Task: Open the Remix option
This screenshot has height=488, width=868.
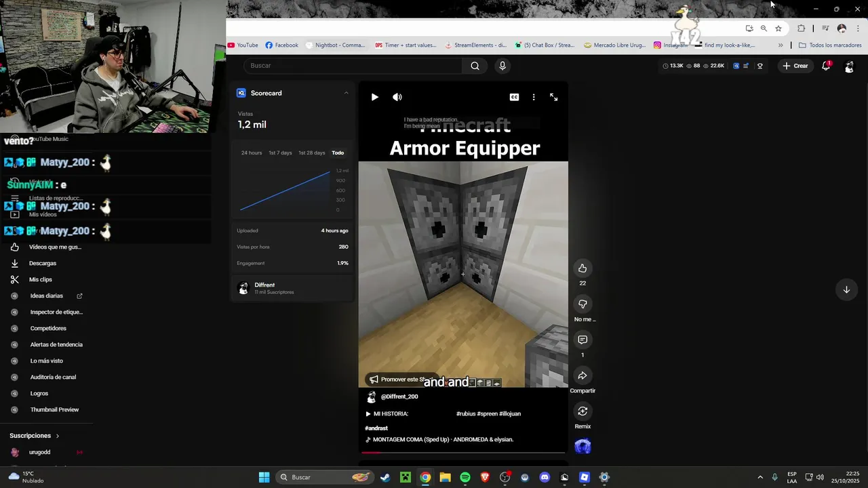Action: pos(583,411)
